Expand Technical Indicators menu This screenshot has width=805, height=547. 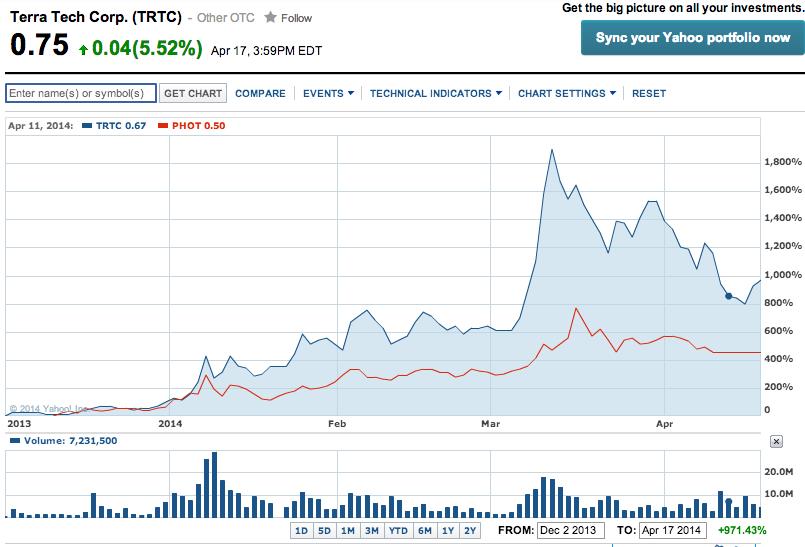tap(435, 93)
